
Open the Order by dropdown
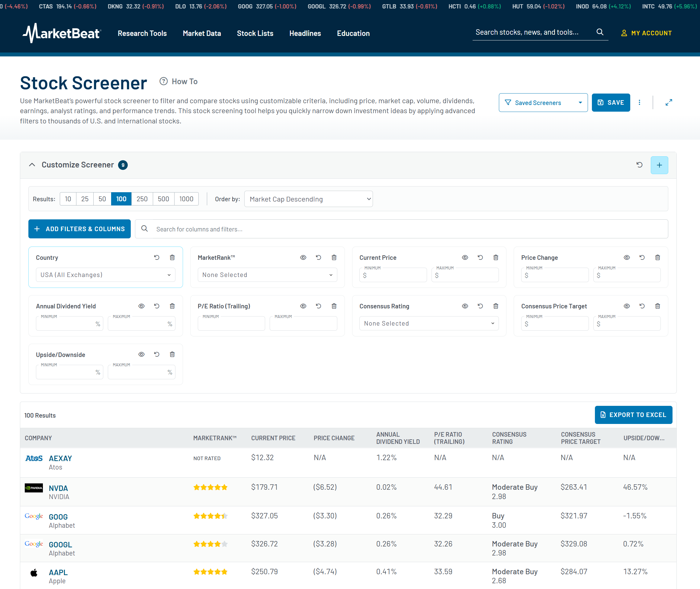[x=308, y=199]
